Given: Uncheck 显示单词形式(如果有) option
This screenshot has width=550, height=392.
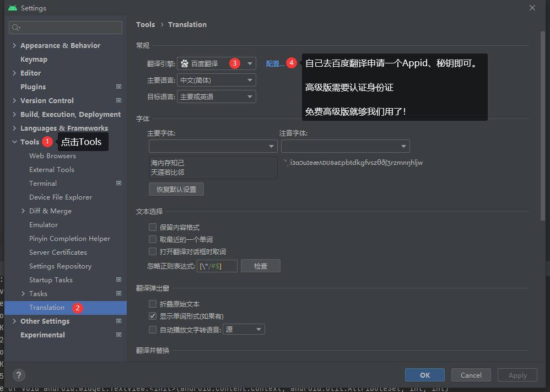Looking at the screenshot, I should (153, 316).
